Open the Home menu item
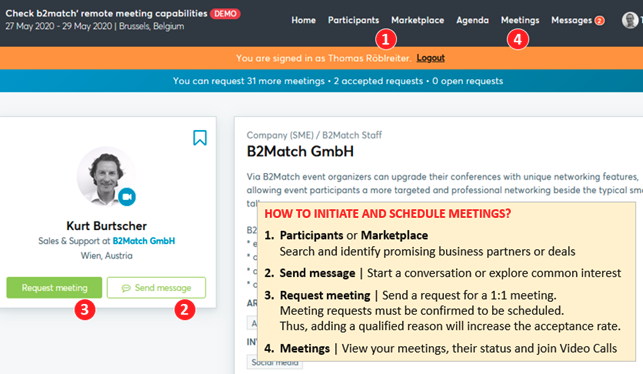 coord(303,20)
